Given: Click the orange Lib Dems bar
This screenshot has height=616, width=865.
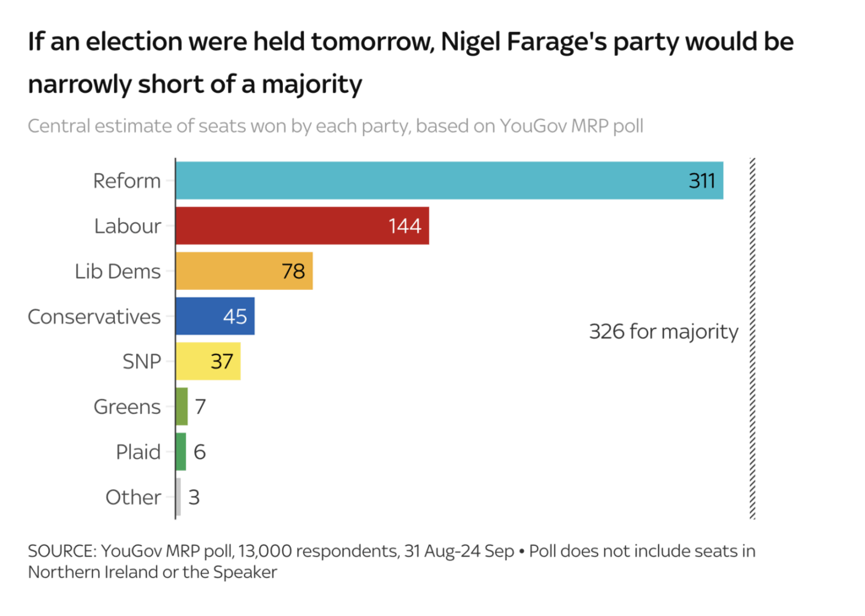Looking at the screenshot, I should (x=243, y=271).
